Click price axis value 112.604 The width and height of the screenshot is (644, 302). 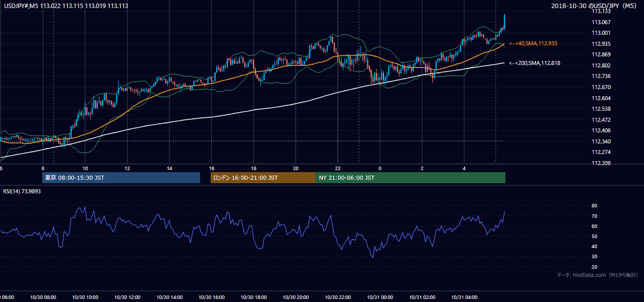click(x=601, y=99)
